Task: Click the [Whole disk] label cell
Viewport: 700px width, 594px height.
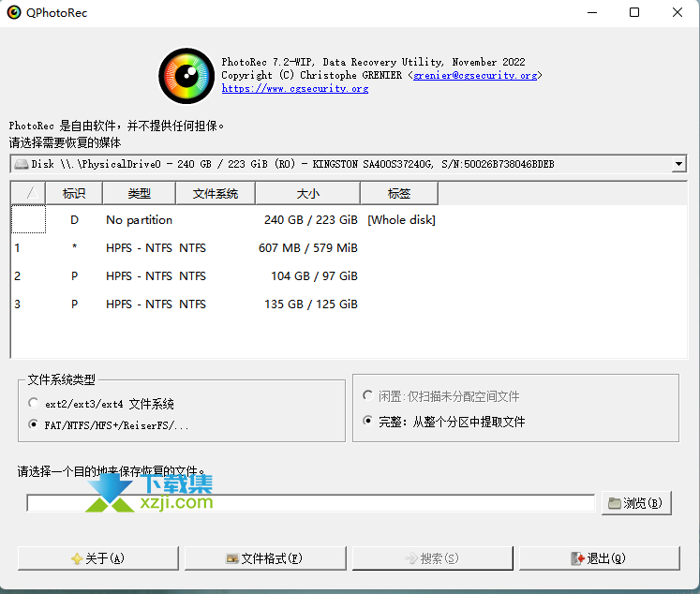Action: [x=401, y=219]
